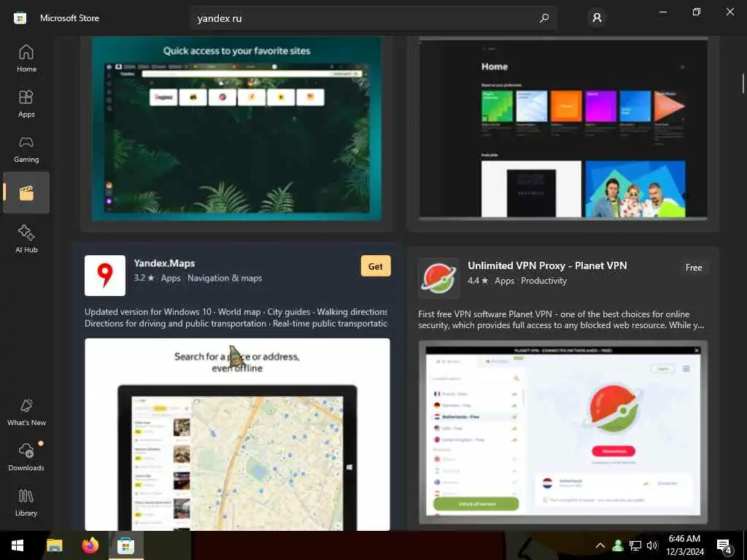Viewport: 747px width, 560px height.
Task: Open Windows Start menu
Action: click(x=18, y=545)
